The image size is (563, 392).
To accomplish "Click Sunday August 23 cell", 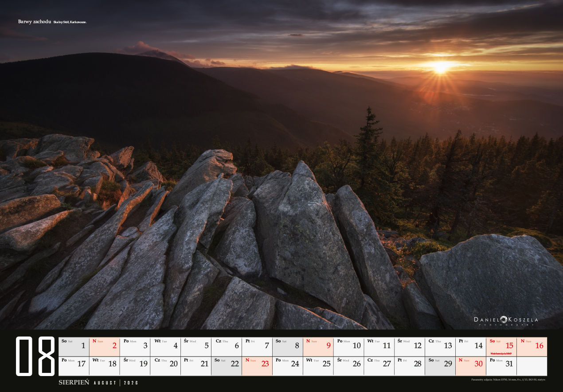I will tap(257, 366).
